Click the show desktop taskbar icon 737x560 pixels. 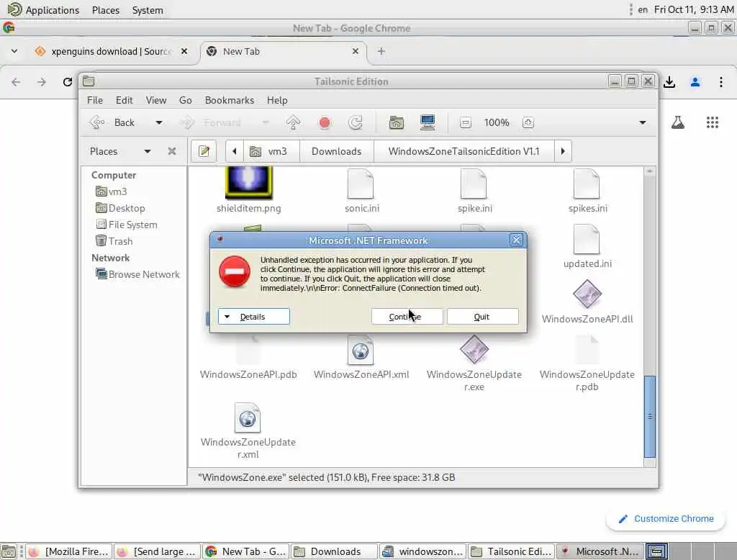click(x=9, y=551)
